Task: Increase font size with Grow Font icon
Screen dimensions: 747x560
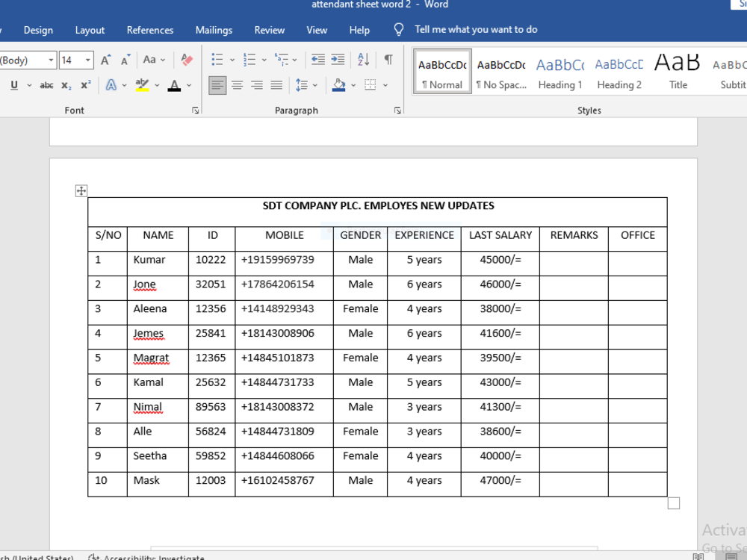Action: (x=106, y=60)
